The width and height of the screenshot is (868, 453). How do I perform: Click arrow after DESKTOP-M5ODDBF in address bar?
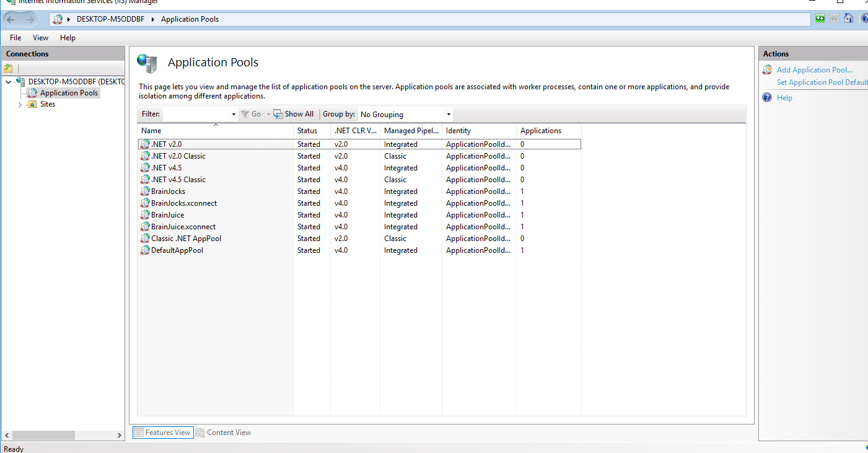(152, 19)
